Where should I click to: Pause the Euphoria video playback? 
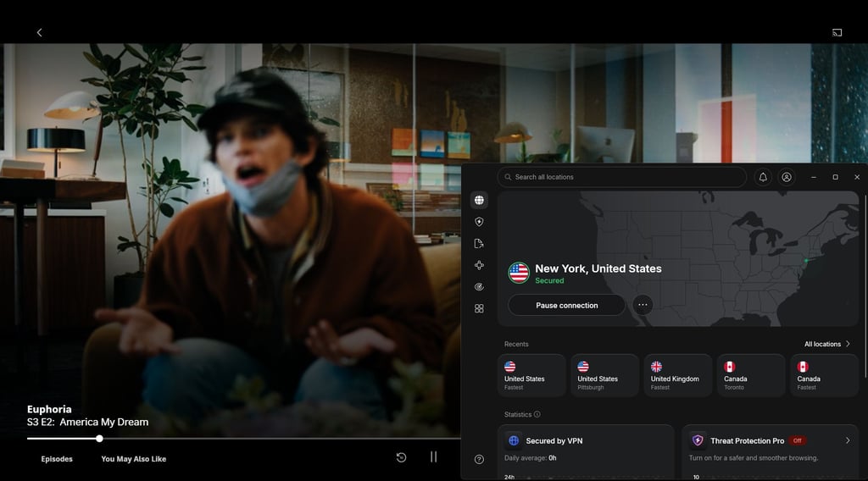click(x=433, y=456)
